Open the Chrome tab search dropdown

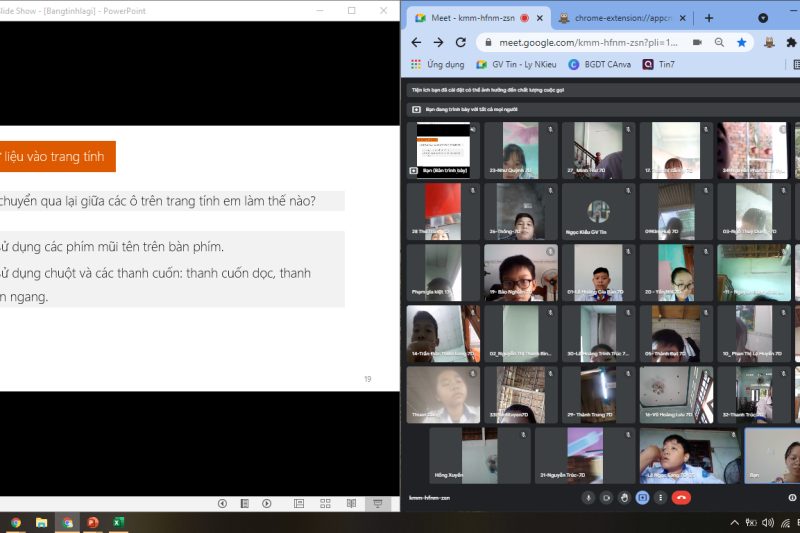(763, 18)
